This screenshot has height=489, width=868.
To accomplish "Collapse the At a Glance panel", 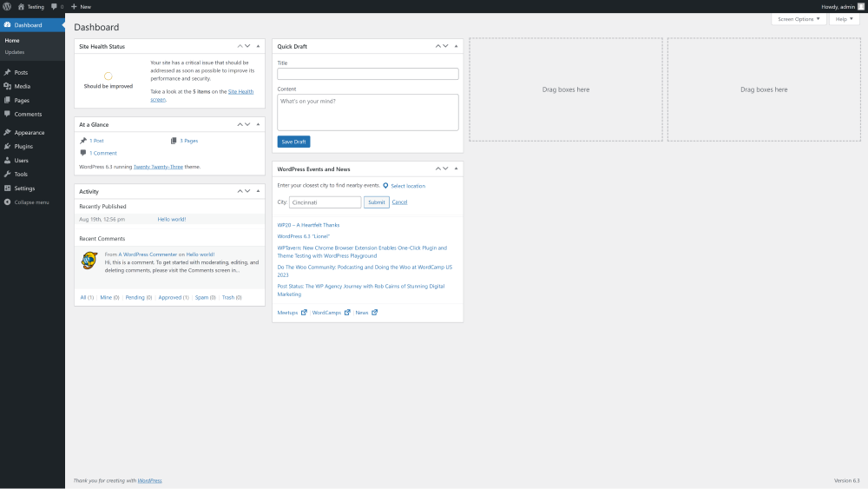I will coord(258,124).
